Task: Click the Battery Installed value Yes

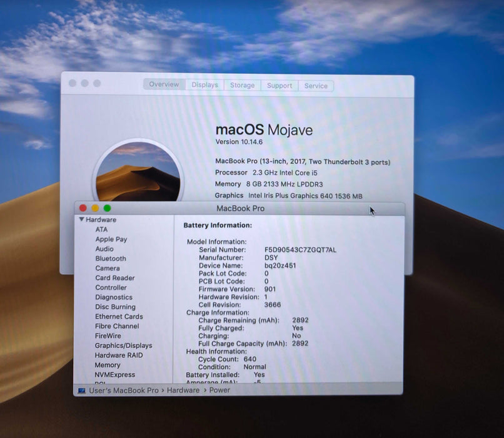Action: [x=259, y=375]
